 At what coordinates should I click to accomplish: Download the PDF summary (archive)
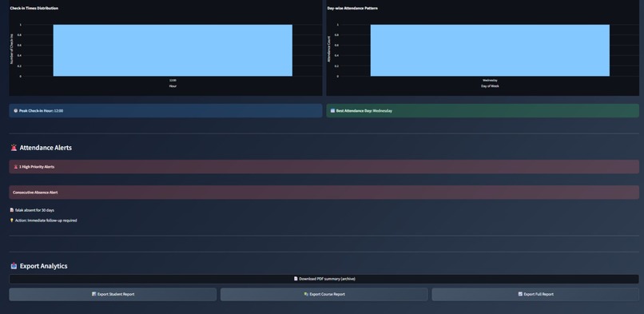tap(324, 279)
